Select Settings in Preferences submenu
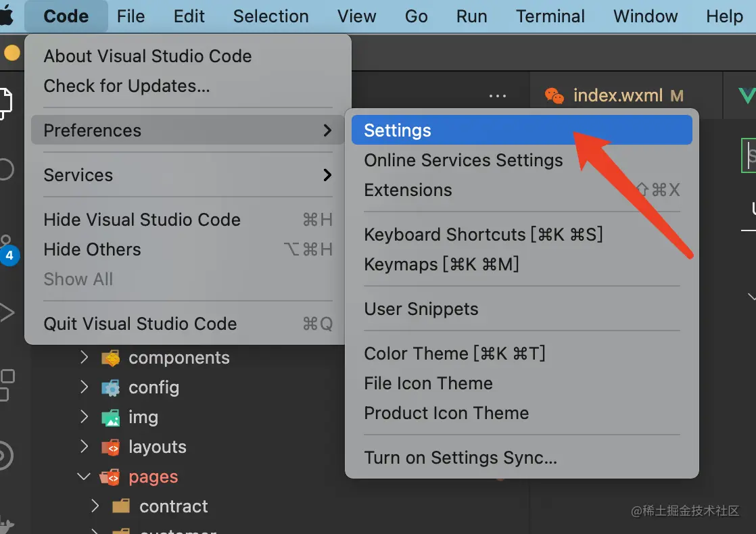This screenshot has height=534, width=756. [x=398, y=130]
